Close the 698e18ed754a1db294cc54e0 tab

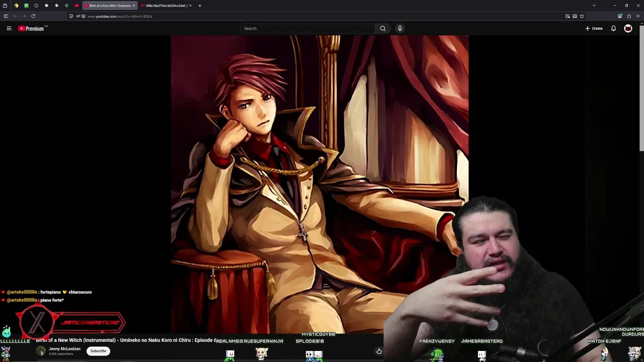click(x=190, y=6)
